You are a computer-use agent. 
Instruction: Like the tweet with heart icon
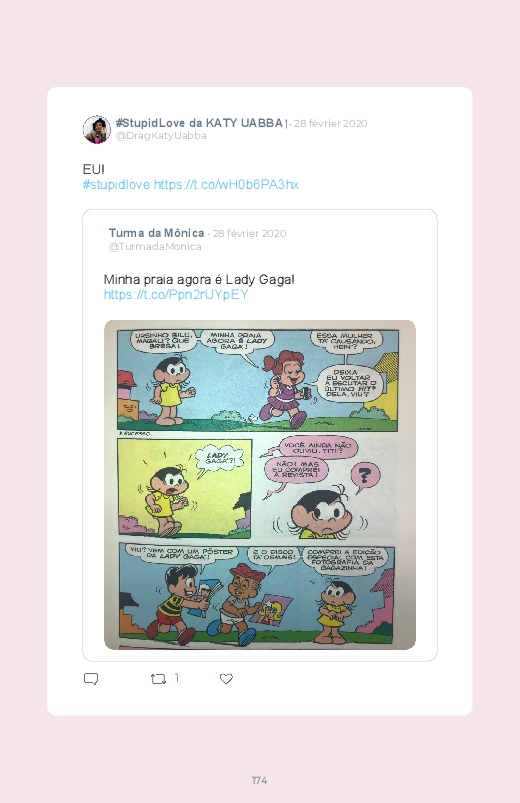(226, 679)
